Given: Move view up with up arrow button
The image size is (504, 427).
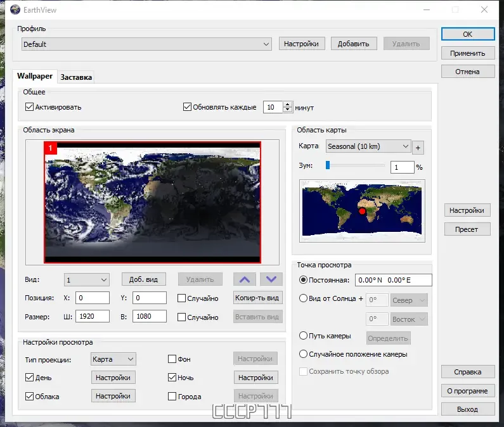Looking at the screenshot, I should (245, 279).
